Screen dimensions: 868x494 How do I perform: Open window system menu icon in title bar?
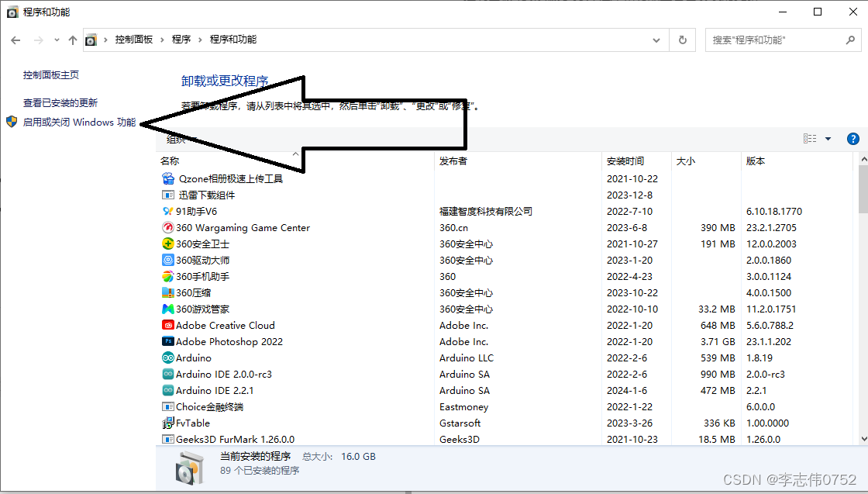pos(12,12)
